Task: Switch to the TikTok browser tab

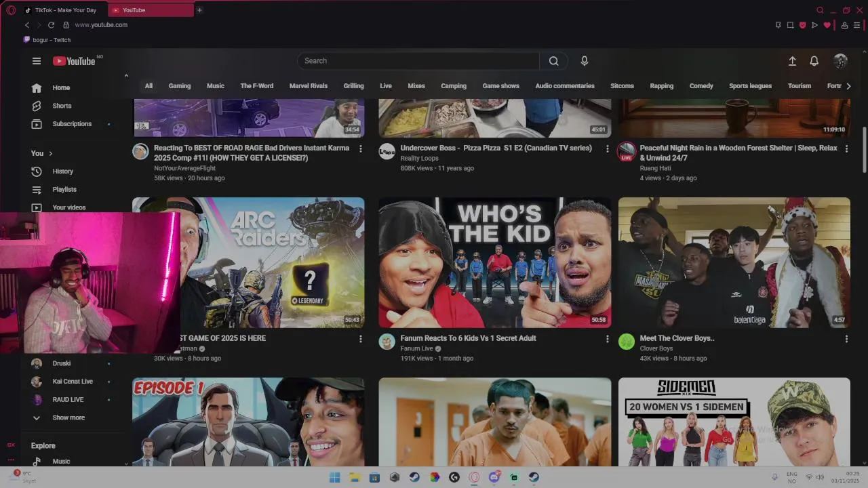Action: coord(64,10)
